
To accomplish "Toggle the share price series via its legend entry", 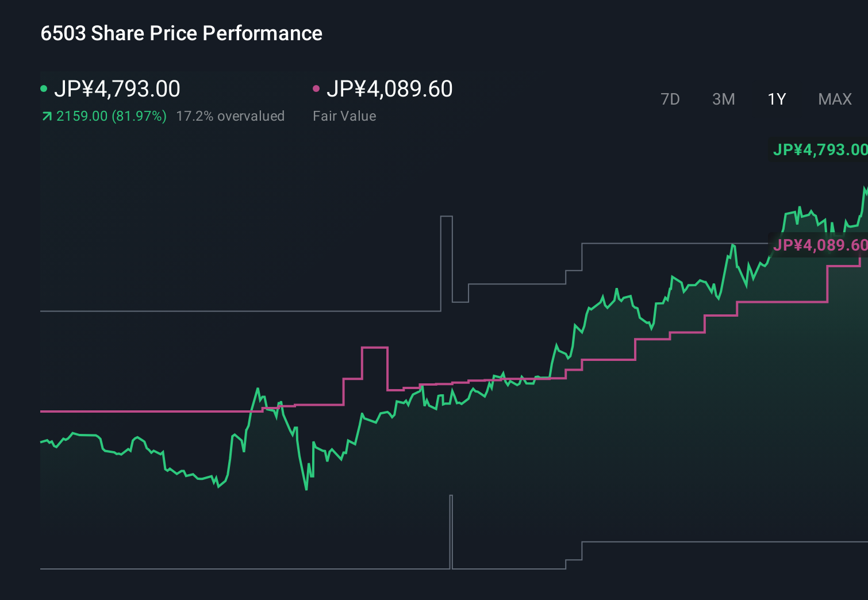I will [x=118, y=88].
